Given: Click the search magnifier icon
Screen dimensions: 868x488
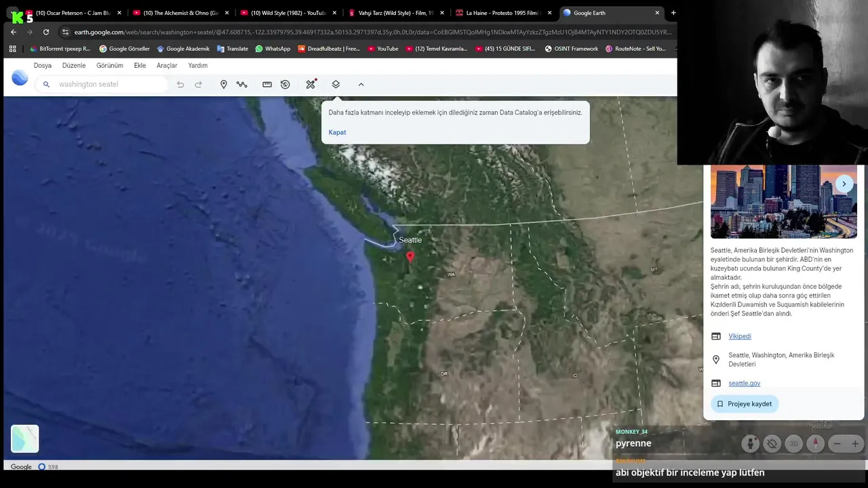Looking at the screenshot, I should pos(46,84).
